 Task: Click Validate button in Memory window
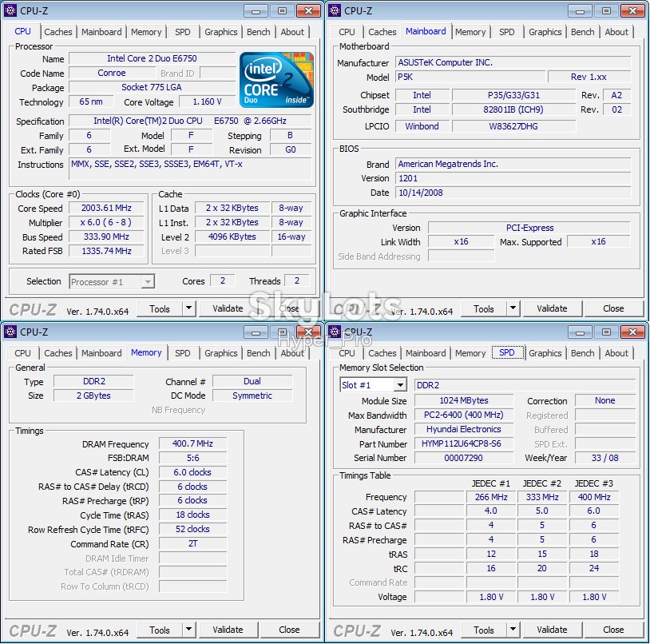[228, 630]
